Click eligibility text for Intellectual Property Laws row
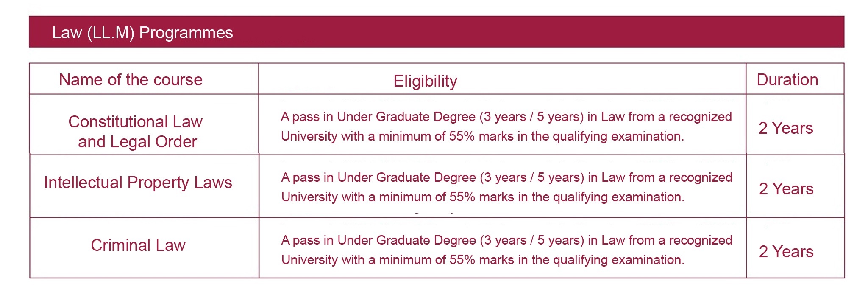 (x=506, y=187)
